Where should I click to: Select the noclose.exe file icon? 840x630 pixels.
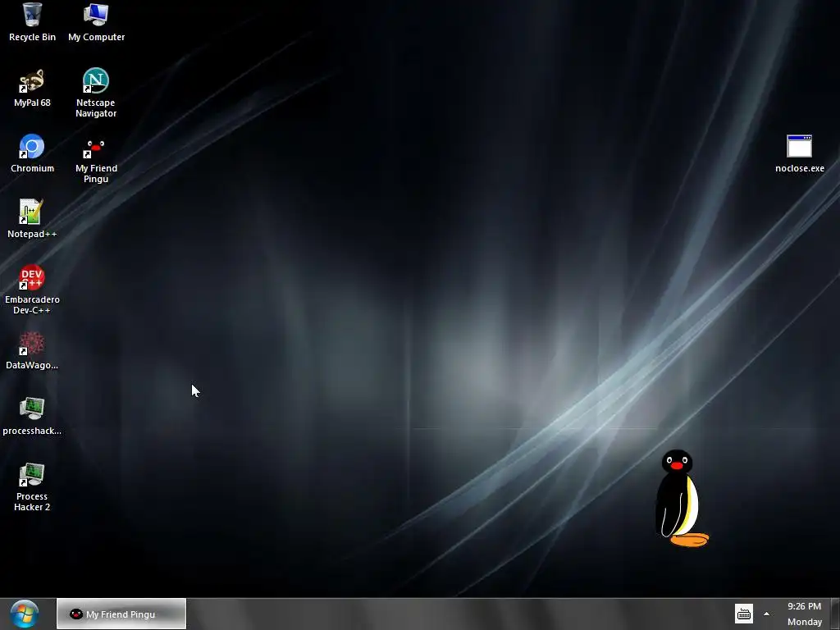pyautogui.click(x=799, y=153)
